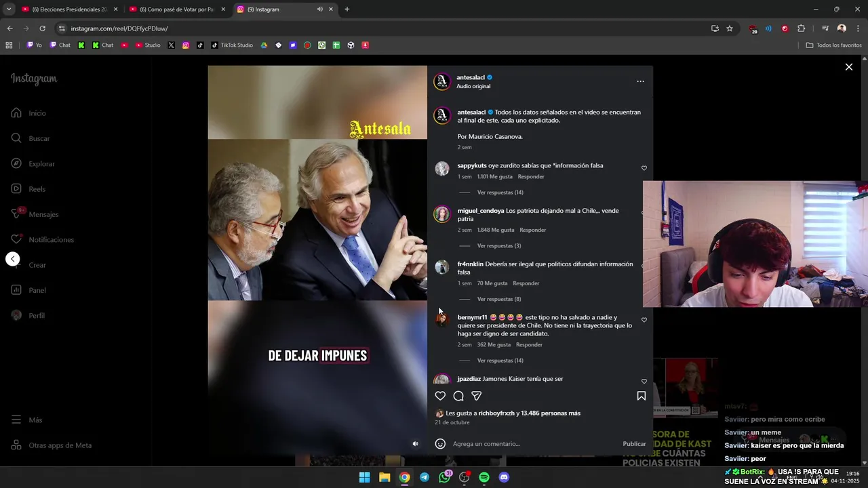Reply to miguel_cendoya's comment
Viewport: 868px width, 488px height.
tap(532, 230)
